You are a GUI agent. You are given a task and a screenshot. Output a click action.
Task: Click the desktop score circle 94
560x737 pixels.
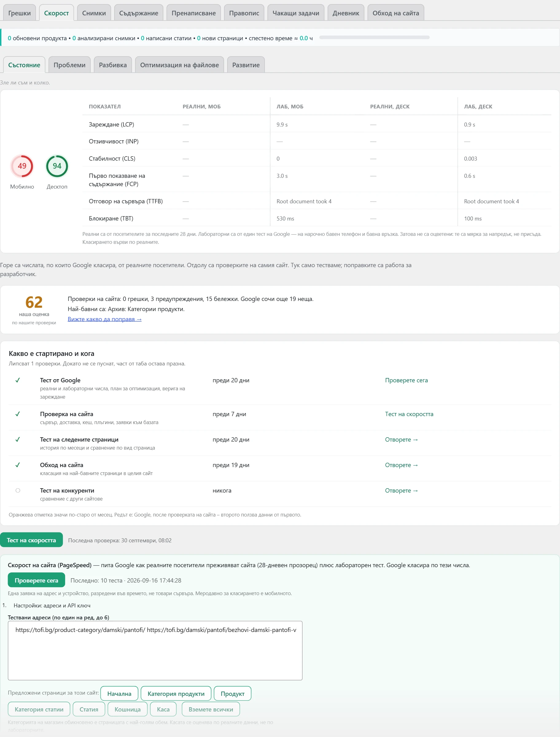(x=57, y=166)
